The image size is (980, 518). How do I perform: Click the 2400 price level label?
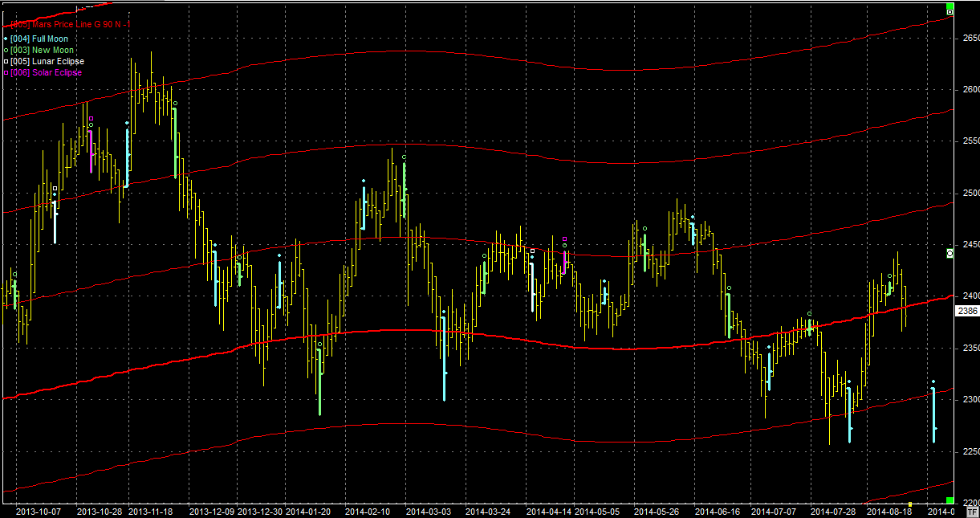tap(970, 296)
